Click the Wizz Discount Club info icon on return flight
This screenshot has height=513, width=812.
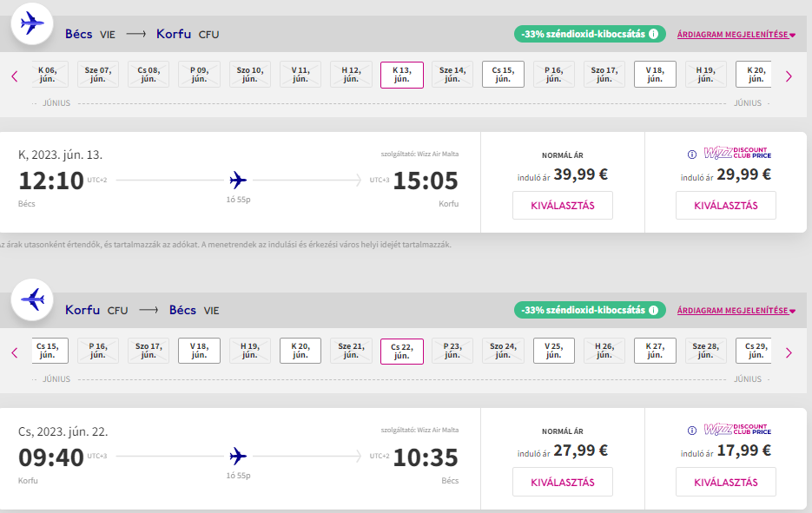(x=692, y=430)
